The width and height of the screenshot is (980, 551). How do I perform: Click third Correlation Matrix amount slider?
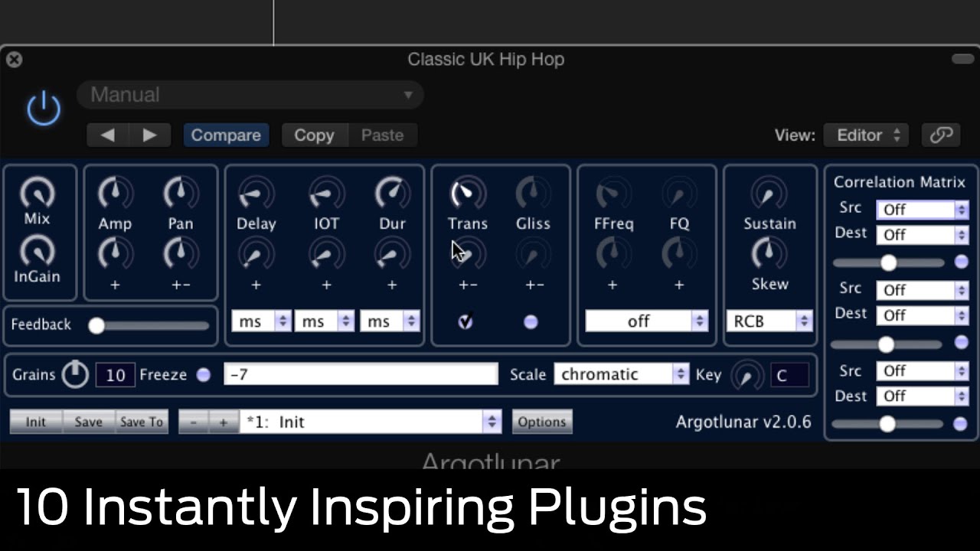coord(887,423)
